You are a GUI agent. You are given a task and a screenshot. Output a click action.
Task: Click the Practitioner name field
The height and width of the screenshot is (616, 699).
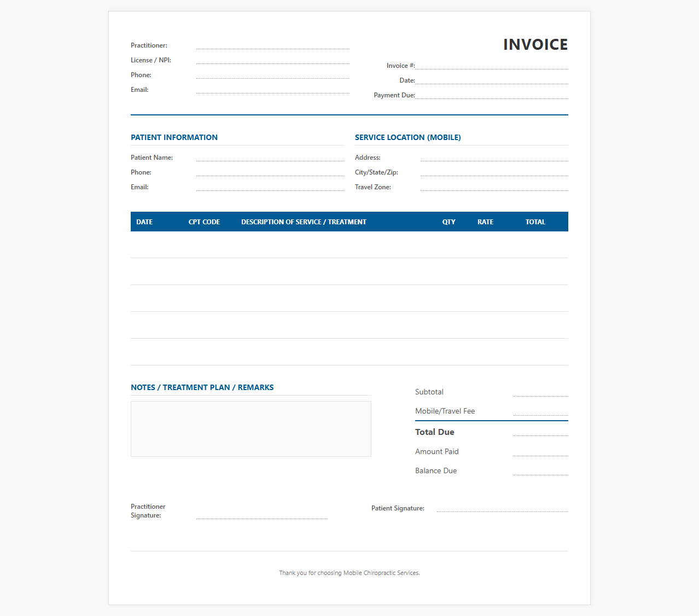(x=273, y=45)
